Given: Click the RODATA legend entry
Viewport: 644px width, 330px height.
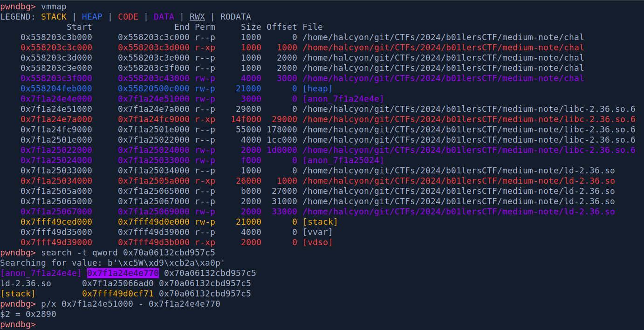Looking at the screenshot, I should [x=235, y=17].
